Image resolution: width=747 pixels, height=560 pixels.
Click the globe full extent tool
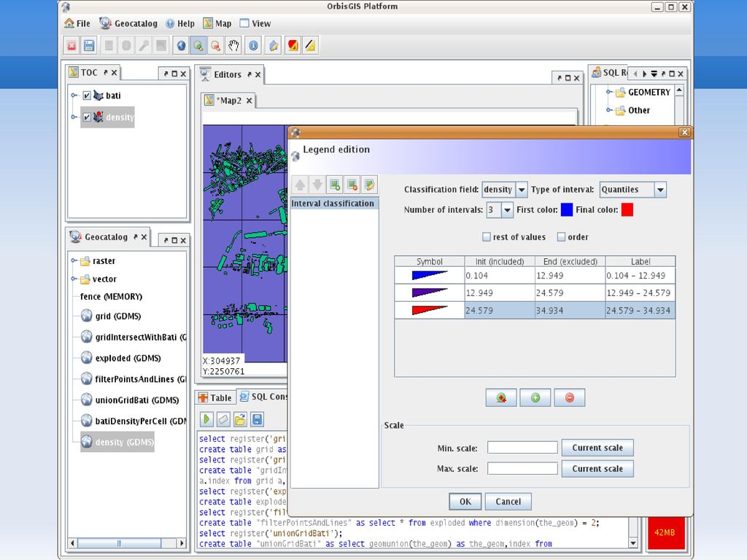[181, 46]
